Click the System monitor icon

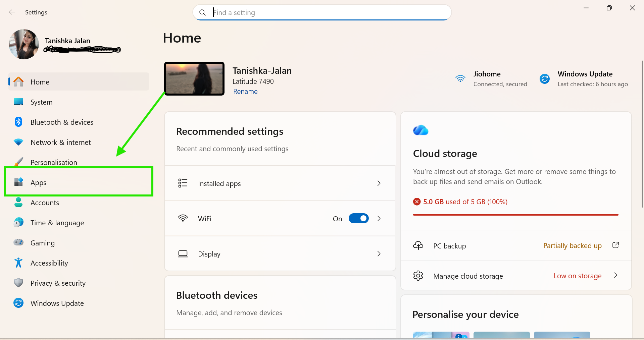tap(18, 102)
